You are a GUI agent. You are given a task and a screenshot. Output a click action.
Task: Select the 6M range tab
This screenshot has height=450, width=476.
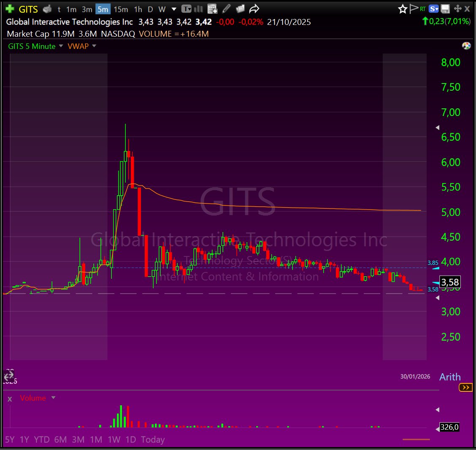[60, 439]
